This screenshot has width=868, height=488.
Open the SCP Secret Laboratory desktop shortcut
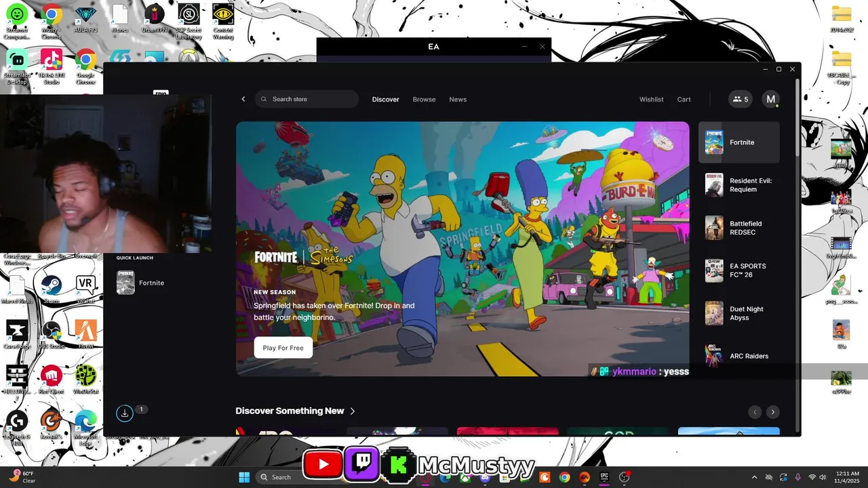[x=189, y=22]
